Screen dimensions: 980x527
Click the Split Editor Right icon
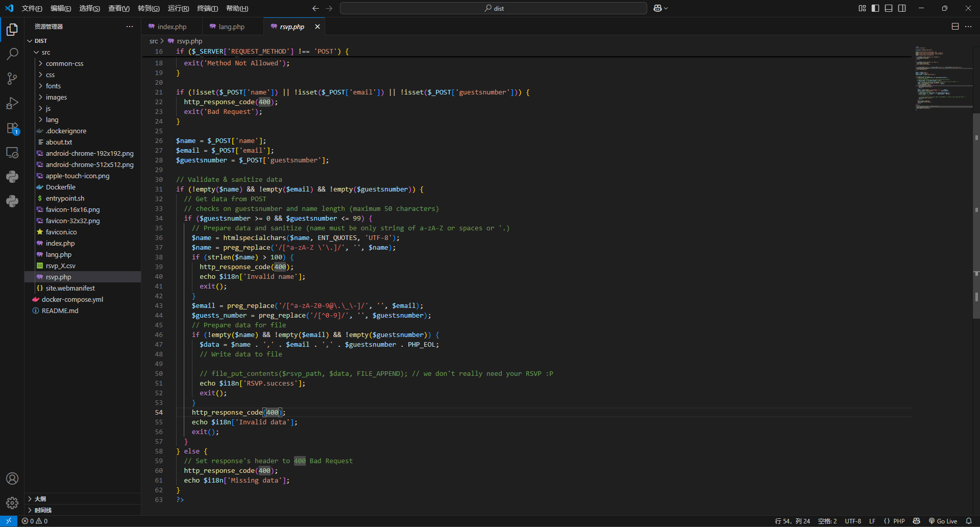(955, 27)
